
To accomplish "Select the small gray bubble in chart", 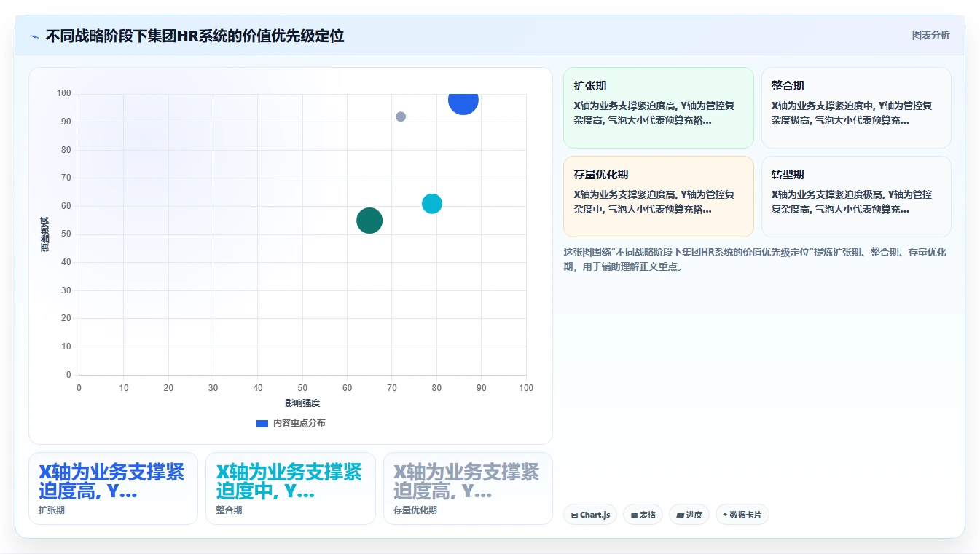I will point(401,116).
